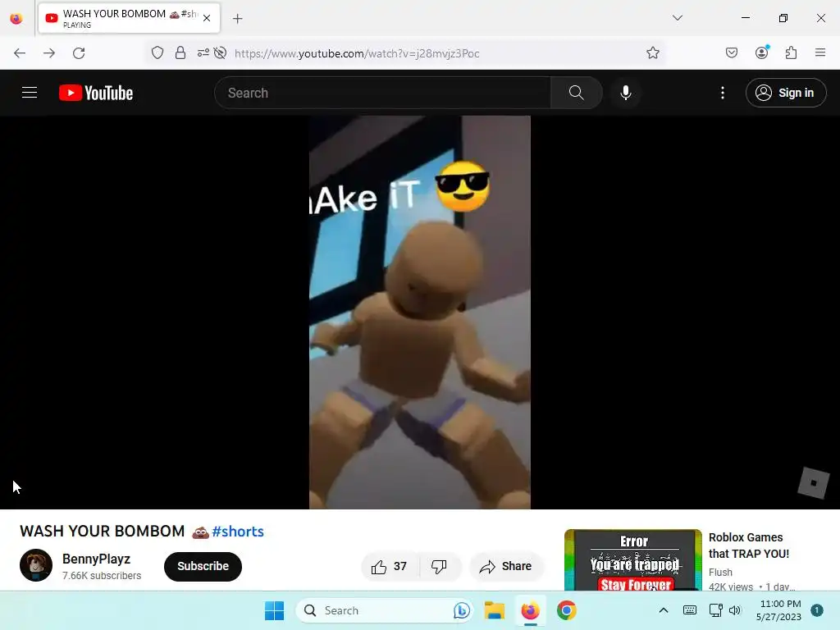Expand the list all tabs chevron
The height and width of the screenshot is (630, 840).
(x=678, y=18)
